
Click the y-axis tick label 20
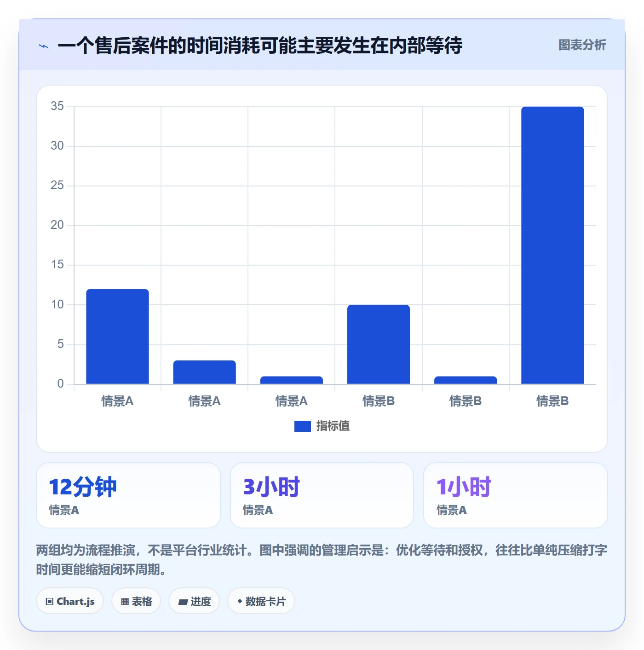(57, 225)
